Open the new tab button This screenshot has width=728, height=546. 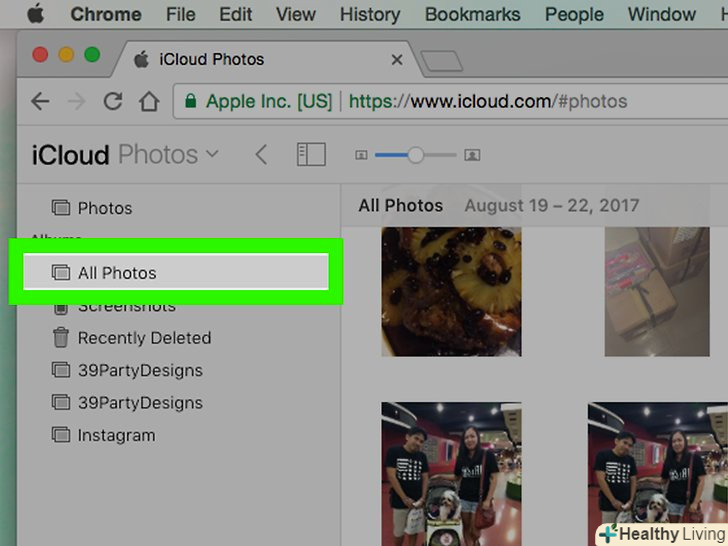(x=440, y=61)
